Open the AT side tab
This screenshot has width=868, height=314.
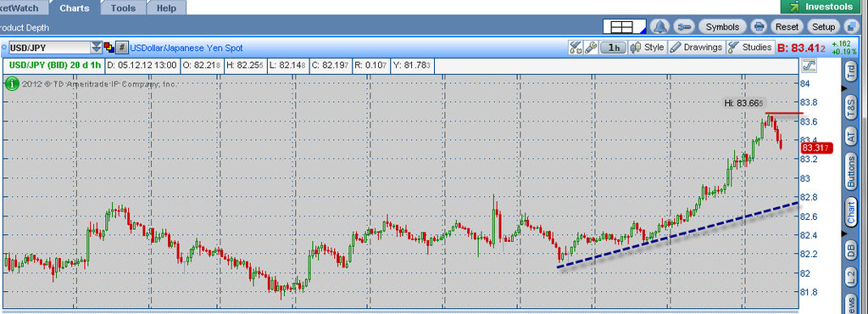click(x=850, y=137)
